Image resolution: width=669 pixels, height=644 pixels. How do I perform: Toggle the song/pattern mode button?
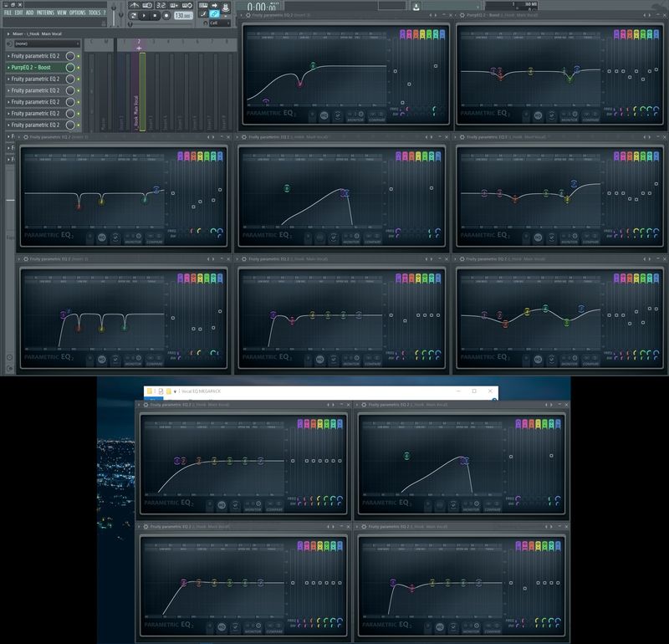[x=135, y=15]
